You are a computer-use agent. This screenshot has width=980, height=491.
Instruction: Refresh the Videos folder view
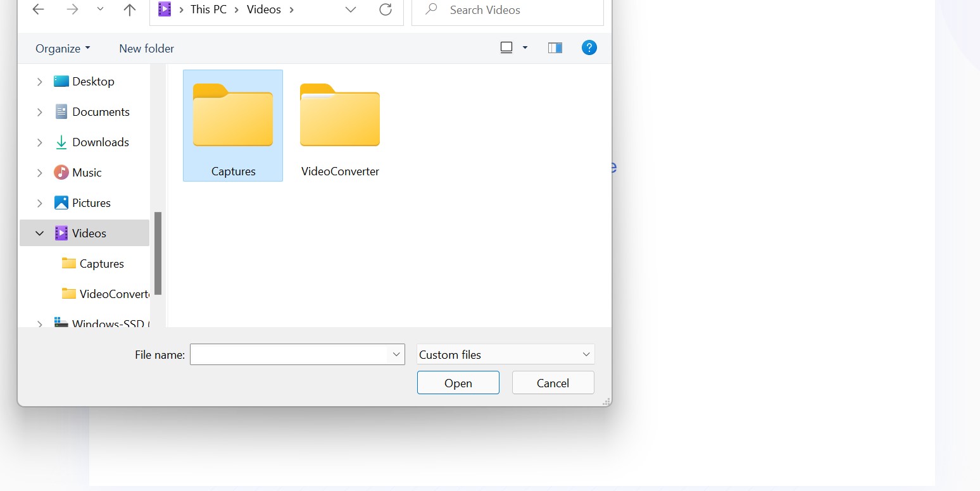pos(385,9)
